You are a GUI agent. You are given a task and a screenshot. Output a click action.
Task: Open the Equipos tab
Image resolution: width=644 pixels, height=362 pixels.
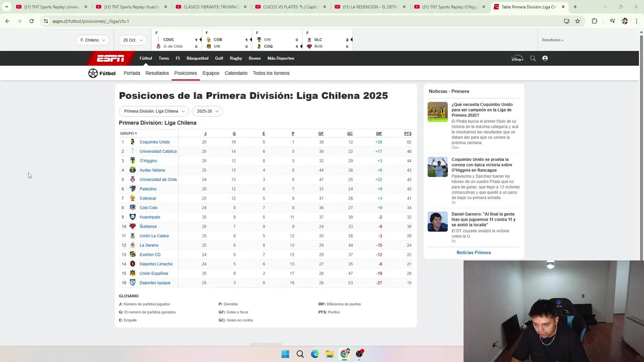(211, 73)
